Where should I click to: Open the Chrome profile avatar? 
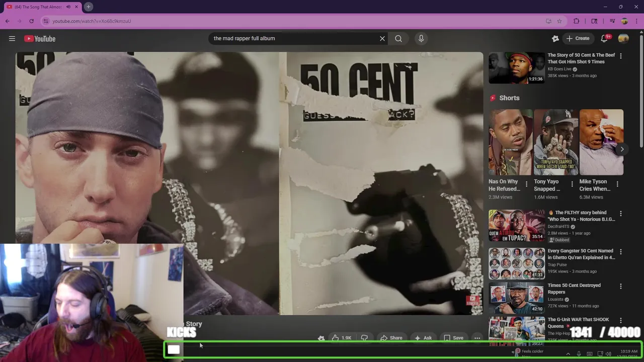[624, 21]
